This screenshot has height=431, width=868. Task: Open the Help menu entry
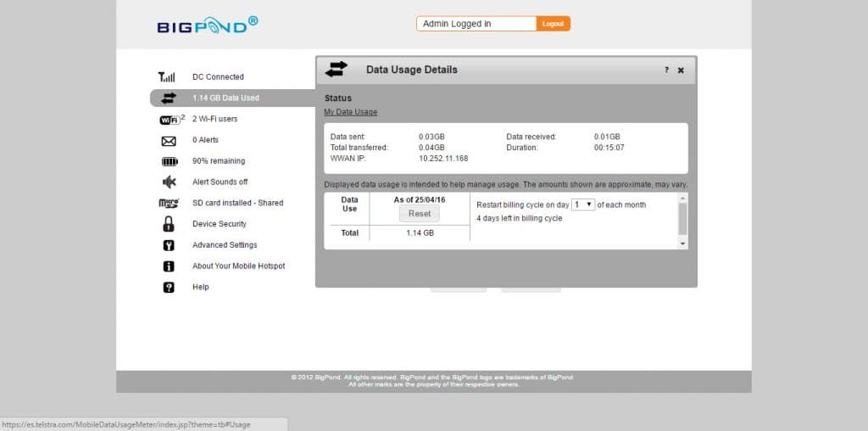[x=200, y=288]
